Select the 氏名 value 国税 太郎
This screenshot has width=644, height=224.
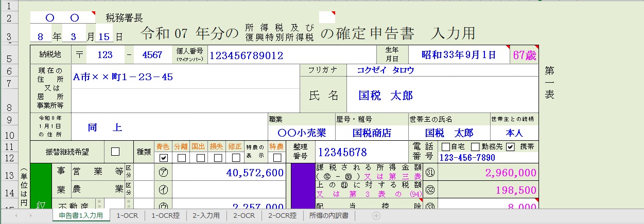coord(442,95)
